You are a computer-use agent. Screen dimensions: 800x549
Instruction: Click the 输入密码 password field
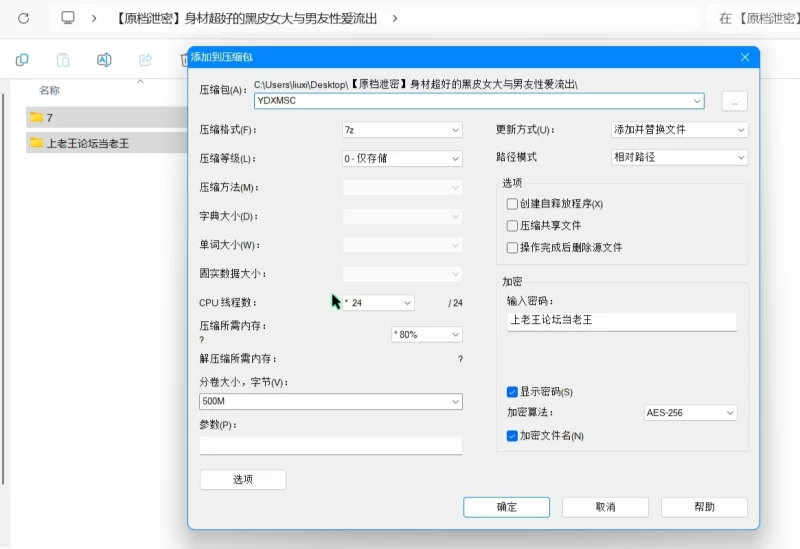tap(621, 321)
